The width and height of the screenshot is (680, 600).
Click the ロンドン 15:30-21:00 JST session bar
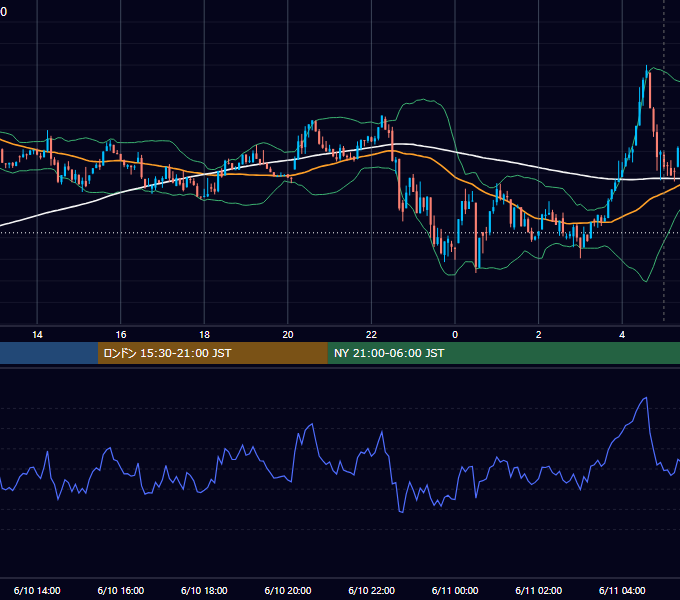(x=212, y=353)
